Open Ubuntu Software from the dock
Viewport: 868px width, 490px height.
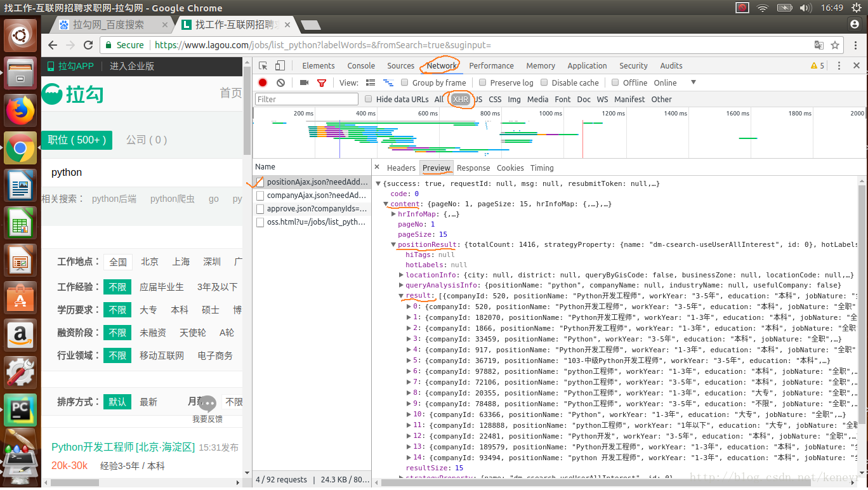(x=20, y=297)
